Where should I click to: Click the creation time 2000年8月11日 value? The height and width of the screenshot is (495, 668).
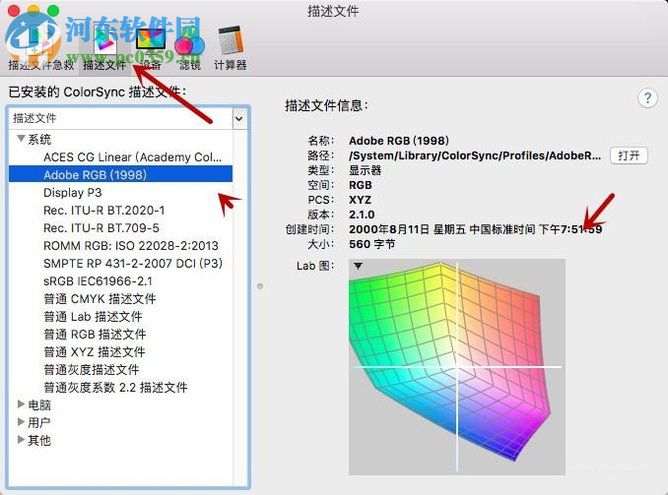pyautogui.click(x=475, y=230)
